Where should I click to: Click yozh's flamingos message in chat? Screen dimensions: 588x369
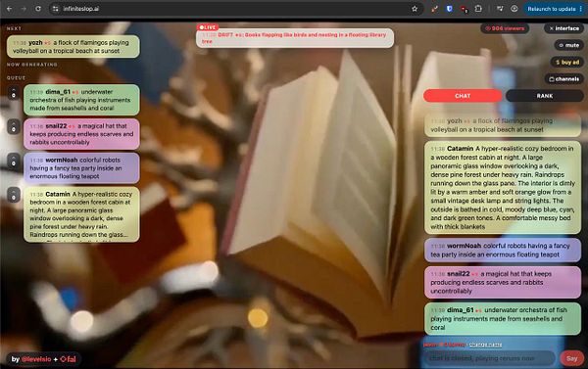[503, 125]
